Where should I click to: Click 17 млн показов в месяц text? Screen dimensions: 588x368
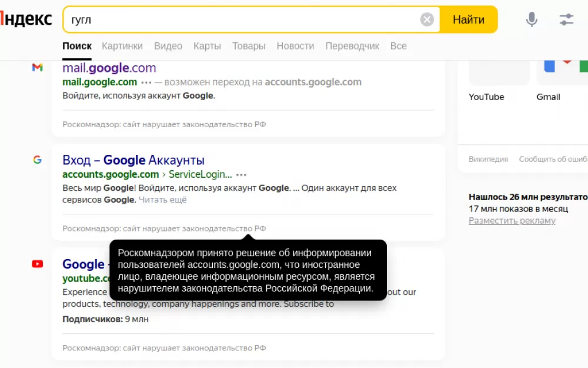pyautogui.click(x=518, y=209)
